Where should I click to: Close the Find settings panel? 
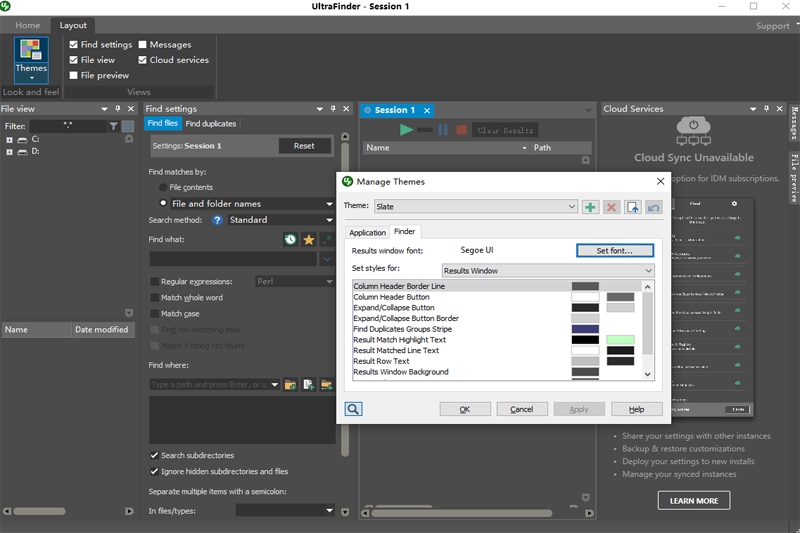pyautogui.click(x=346, y=109)
